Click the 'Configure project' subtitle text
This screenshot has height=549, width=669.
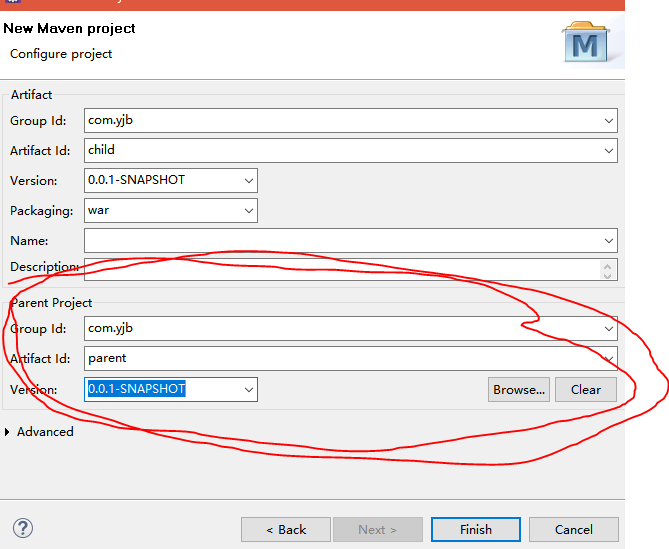pos(61,54)
